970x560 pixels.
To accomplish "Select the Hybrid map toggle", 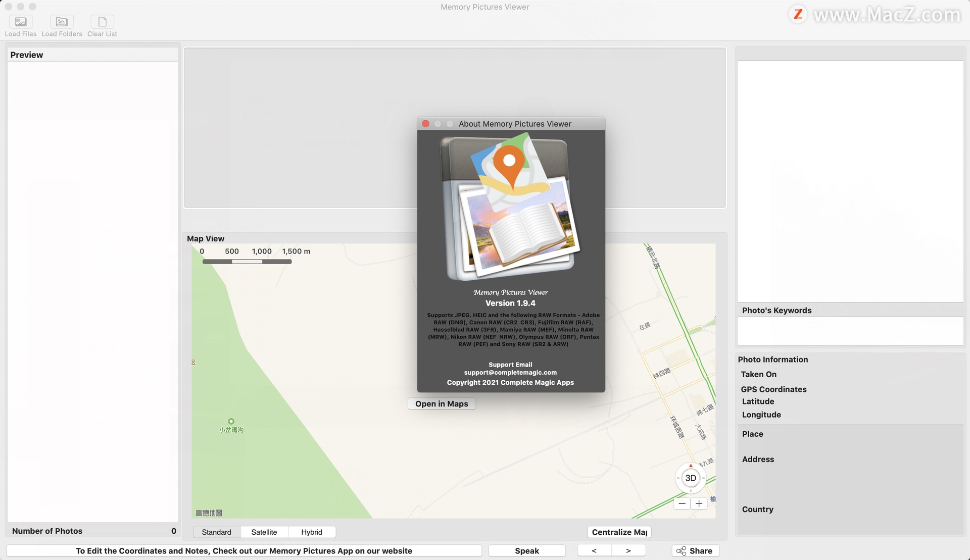I will pos(311,531).
